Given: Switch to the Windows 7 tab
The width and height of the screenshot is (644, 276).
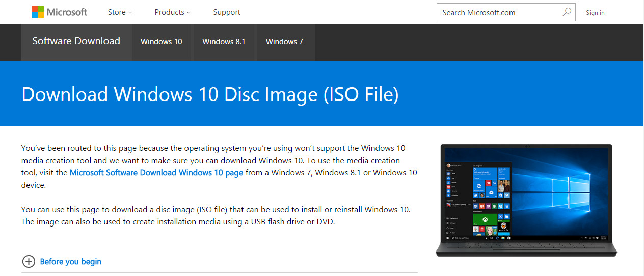Looking at the screenshot, I should click(284, 42).
